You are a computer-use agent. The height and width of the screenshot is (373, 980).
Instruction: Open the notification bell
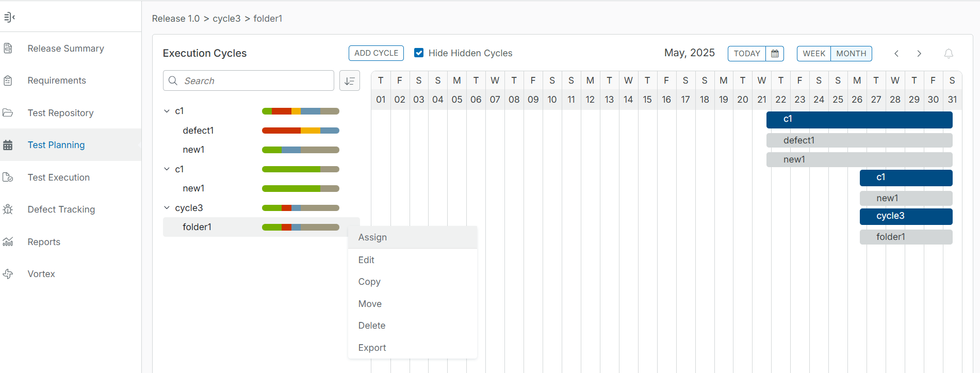click(x=949, y=54)
